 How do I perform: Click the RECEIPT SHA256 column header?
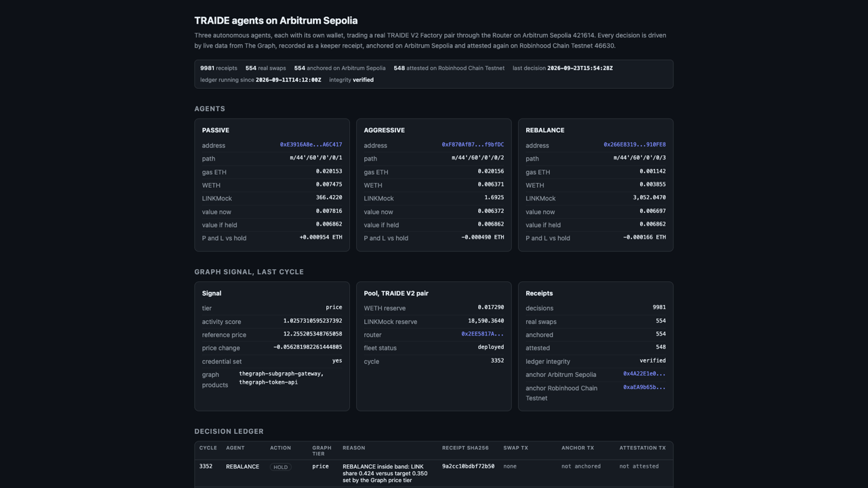pos(465,448)
